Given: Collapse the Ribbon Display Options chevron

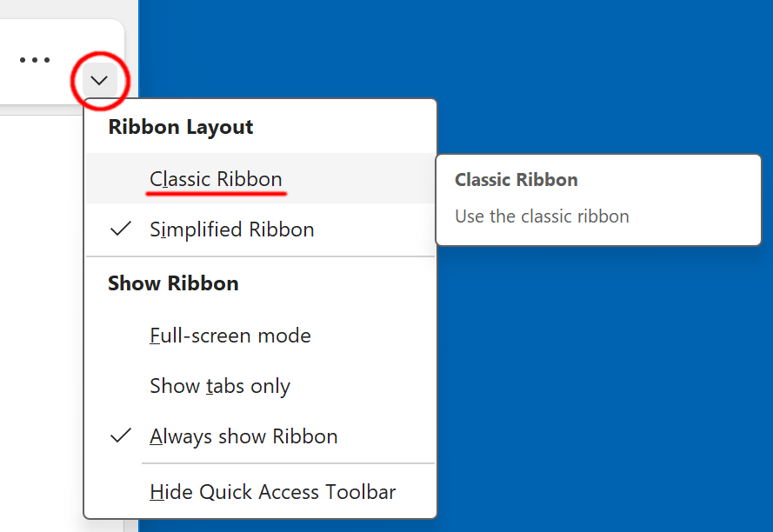Looking at the screenshot, I should (x=99, y=81).
